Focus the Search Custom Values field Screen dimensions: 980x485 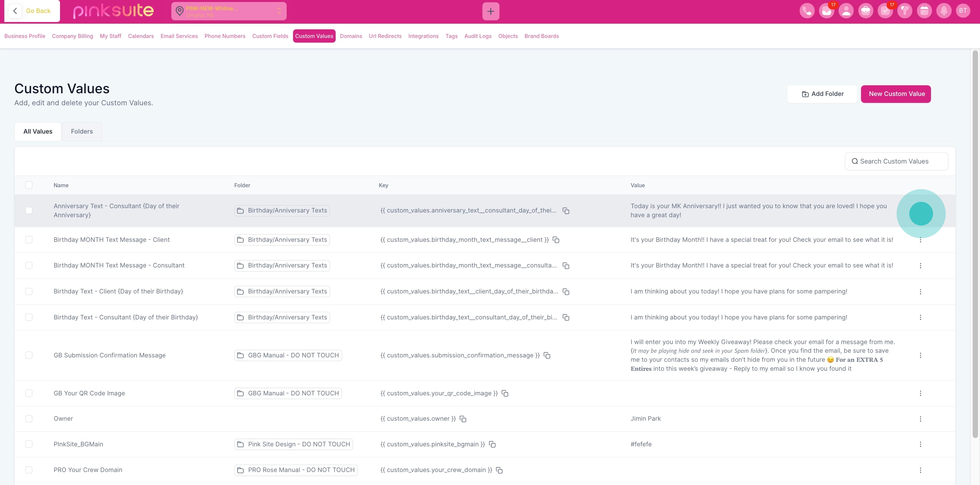point(897,161)
